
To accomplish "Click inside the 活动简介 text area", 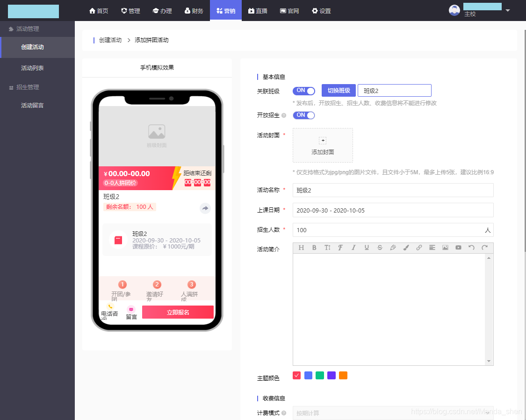I will [x=389, y=309].
